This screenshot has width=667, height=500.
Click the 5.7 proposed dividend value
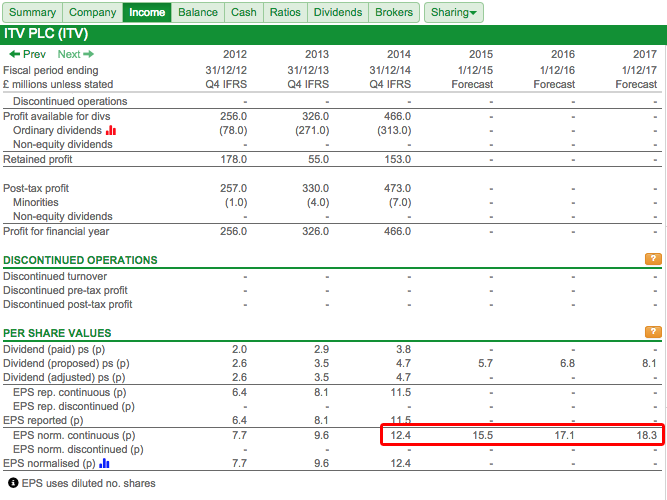point(485,363)
